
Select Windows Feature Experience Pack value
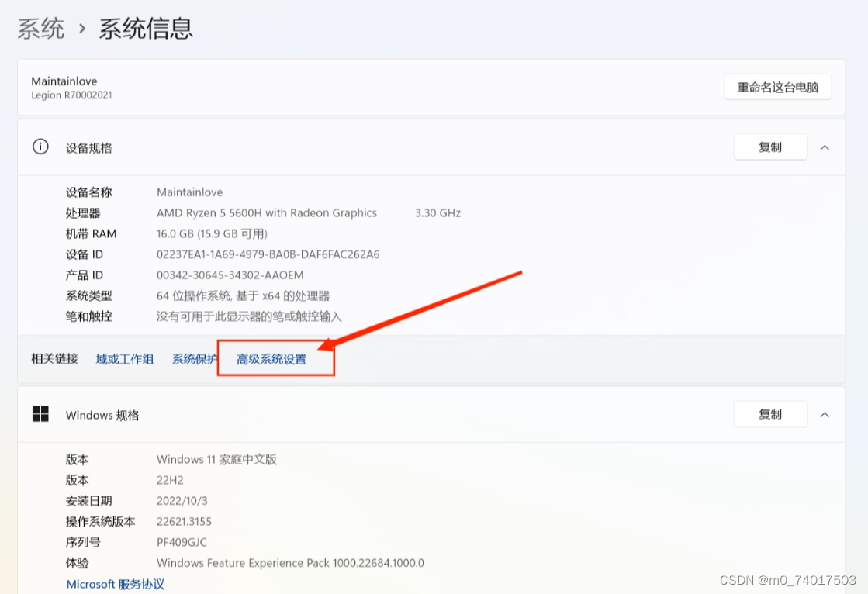tap(291, 563)
